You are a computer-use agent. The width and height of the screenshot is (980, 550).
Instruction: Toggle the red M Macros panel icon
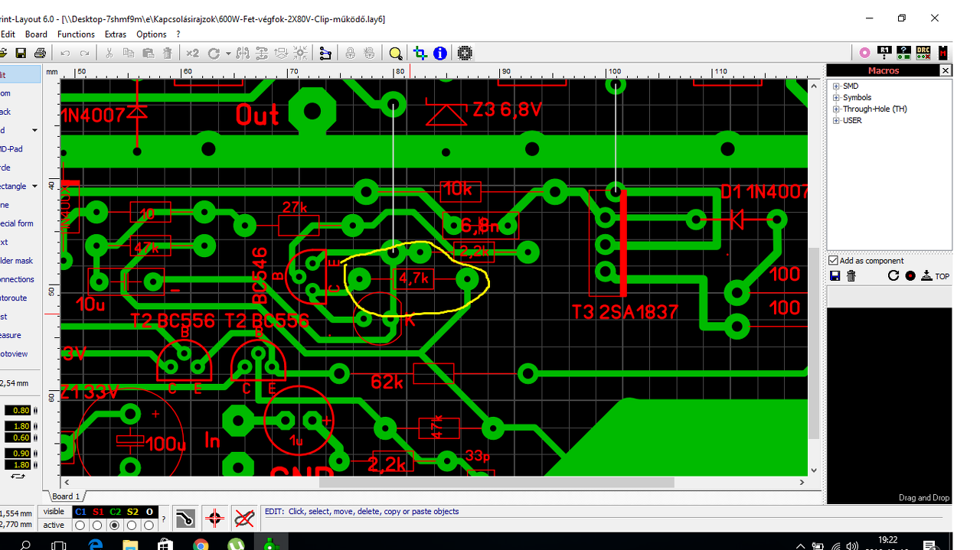coord(942,53)
